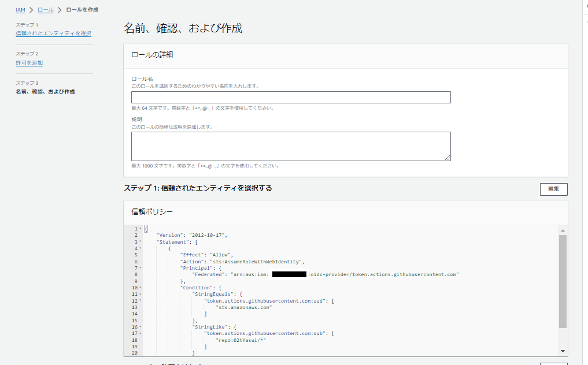The image size is (588, 365).
Task: Click scrollbar down arrow in trust policy
Action: (x=563, y=351)
